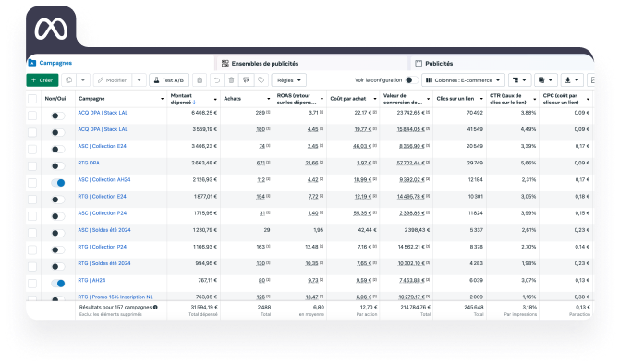
Task: Click amount 2 126,93 € in AH24 row
Action: click(x=204, y=179)
